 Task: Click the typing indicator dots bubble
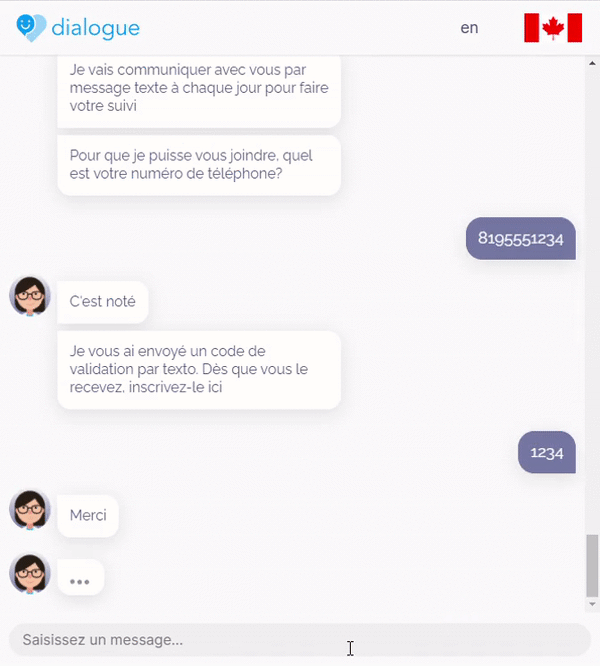80,577
